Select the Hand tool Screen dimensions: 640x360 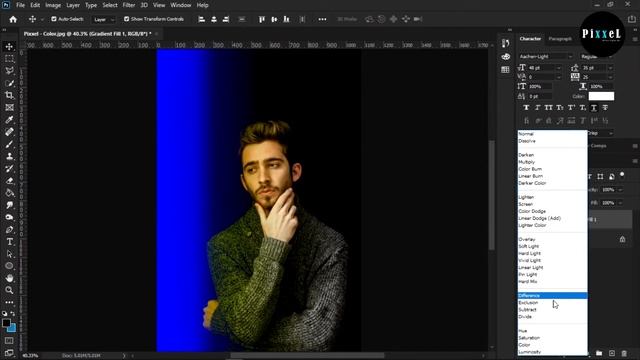[x=9, y=278]
